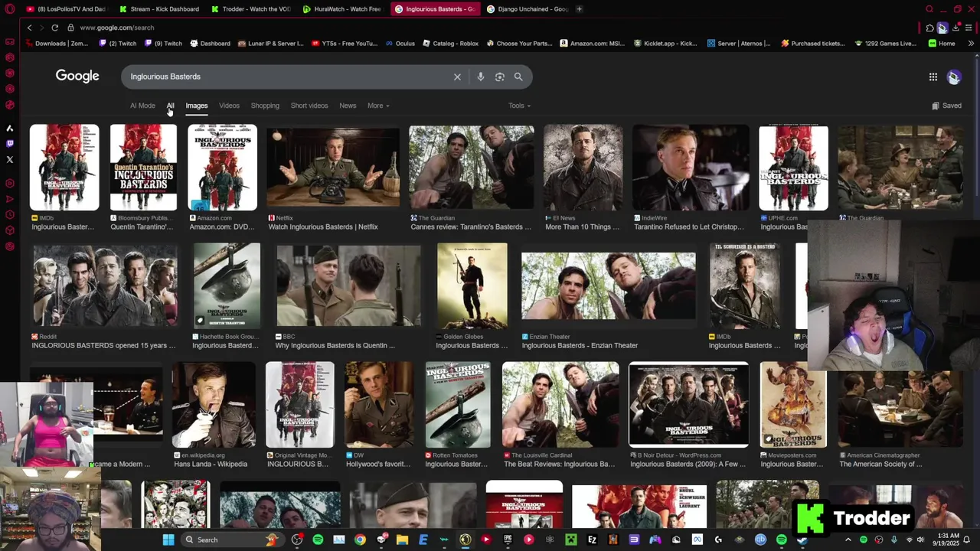Show hidden system tray icons
Viewport: 980px width, 551px height.
click(848, 540)
